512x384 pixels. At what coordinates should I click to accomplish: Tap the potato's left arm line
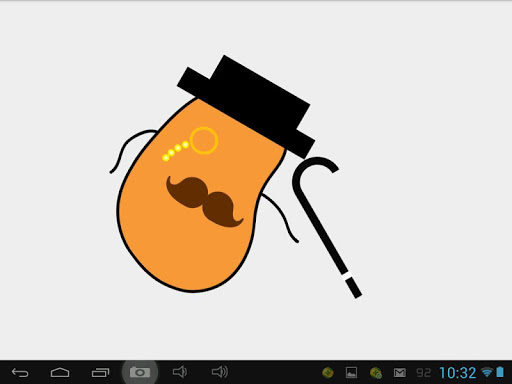(132, 151)
